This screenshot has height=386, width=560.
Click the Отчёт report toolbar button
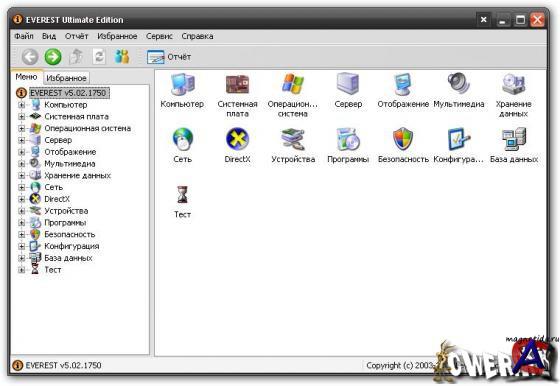169,57
